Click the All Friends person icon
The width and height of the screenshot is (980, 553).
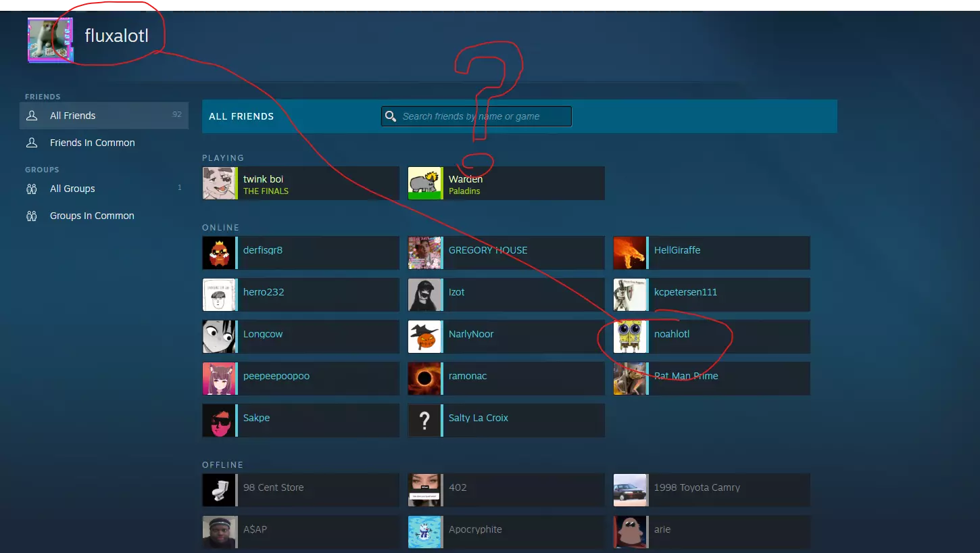pyautogui.click(x=32, y=116)
